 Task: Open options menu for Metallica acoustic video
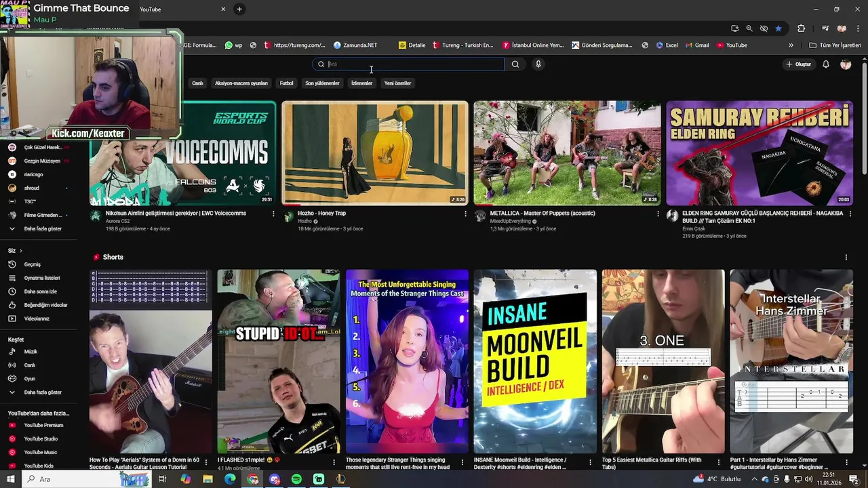(x=658, y=213)
